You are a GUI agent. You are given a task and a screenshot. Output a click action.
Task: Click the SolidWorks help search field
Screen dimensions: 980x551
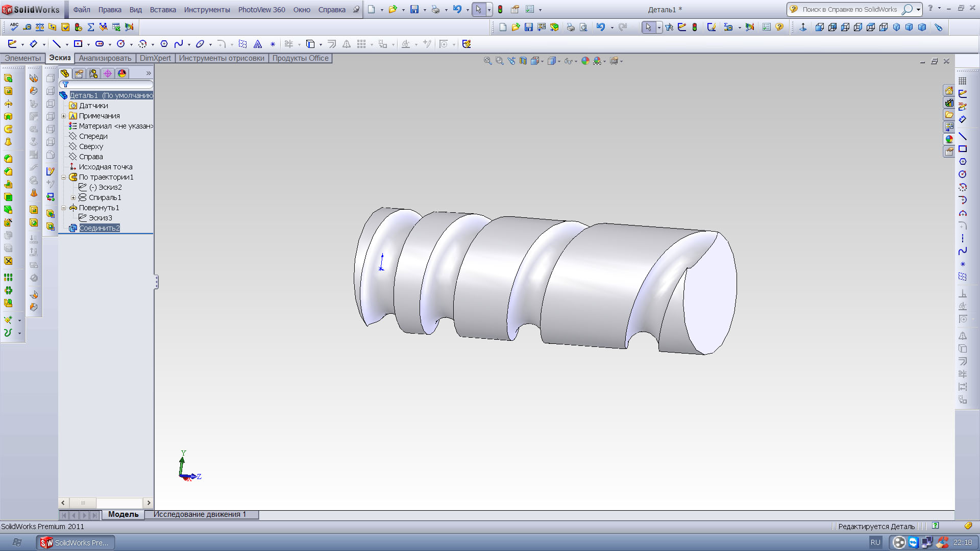tap(849, 9)
